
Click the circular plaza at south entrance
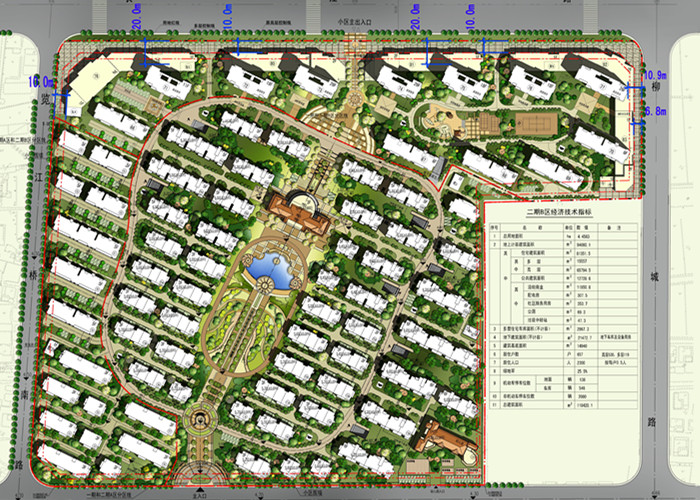199,420
